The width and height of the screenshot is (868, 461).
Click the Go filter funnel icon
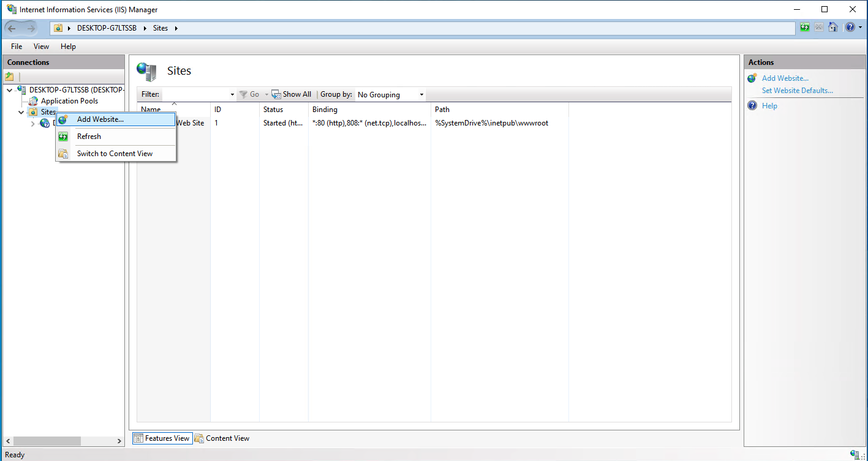pos(243,95)
